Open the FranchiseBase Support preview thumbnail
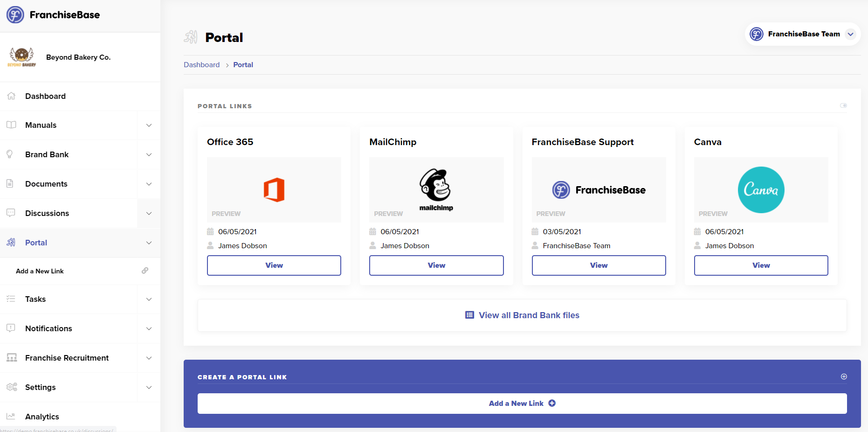Image resolution: width=868 pixels, height=432 pixels. [x=599, y=190]
